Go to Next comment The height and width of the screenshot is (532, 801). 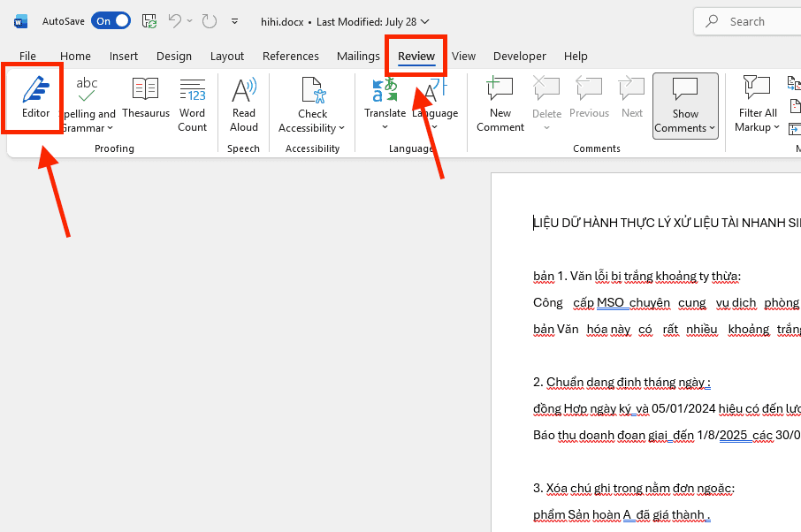click(632, 98)
